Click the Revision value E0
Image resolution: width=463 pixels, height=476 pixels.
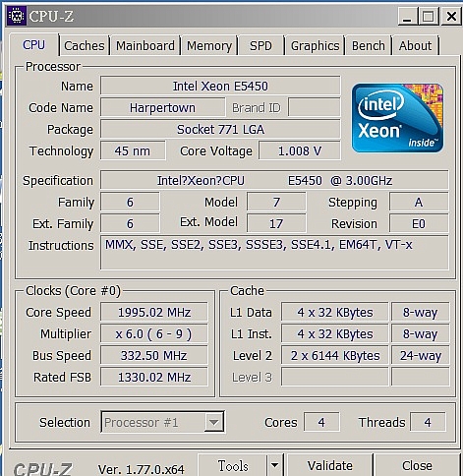click(419, 223)
